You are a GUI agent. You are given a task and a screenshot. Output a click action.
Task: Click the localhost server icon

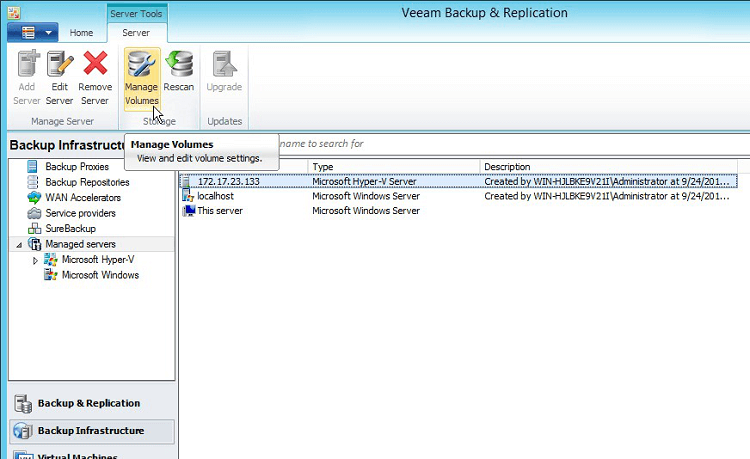coord(188,196)
